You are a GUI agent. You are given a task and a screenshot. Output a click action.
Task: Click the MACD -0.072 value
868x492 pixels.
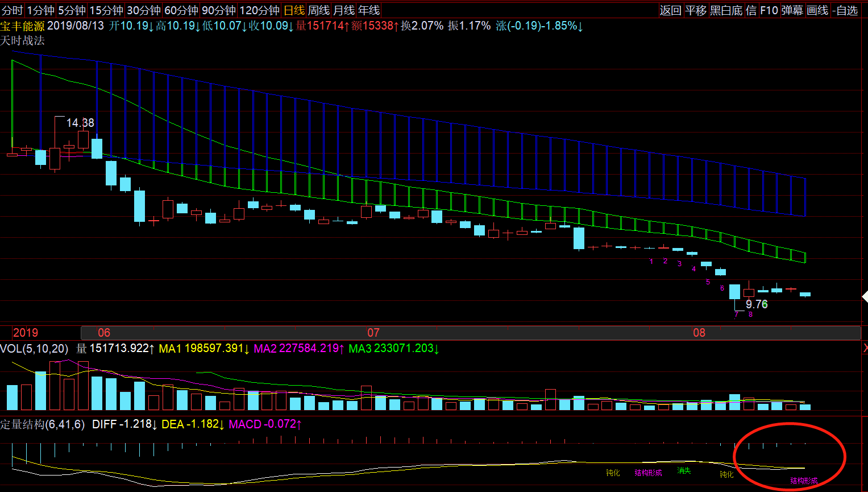point(265,424)
